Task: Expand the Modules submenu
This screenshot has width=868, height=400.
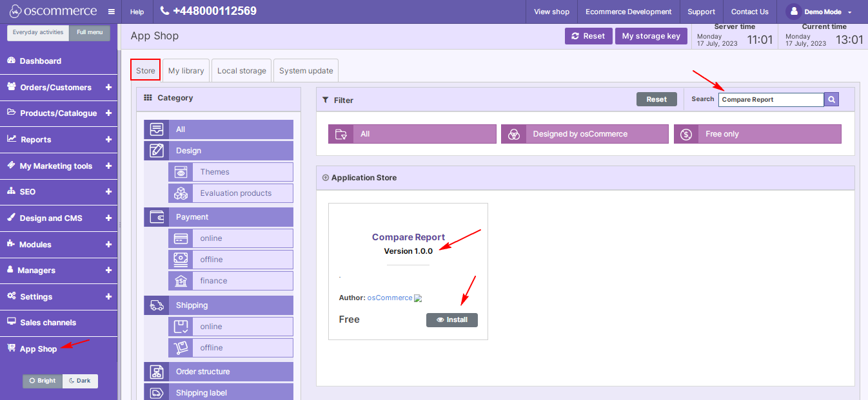Action: [x=108, y=244]
